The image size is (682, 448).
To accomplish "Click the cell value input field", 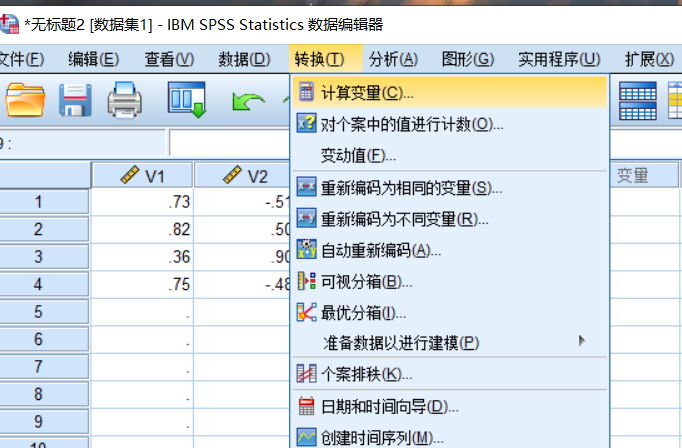I will coord(229,142).
